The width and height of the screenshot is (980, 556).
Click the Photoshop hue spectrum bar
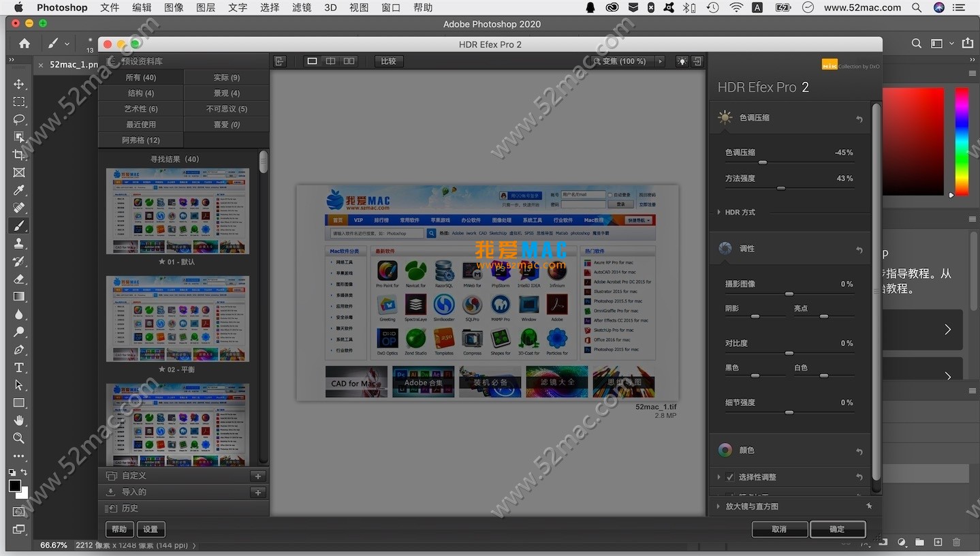pos(961,141)
